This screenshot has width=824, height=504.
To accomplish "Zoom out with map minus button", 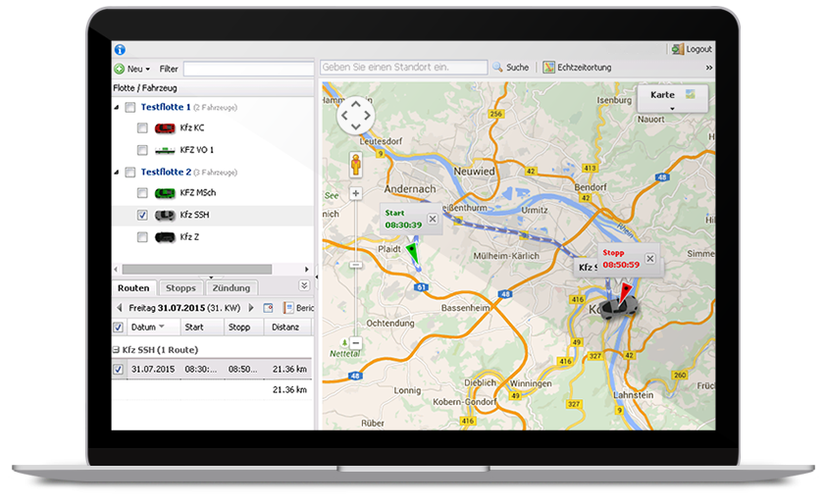I will click(356, 343).
